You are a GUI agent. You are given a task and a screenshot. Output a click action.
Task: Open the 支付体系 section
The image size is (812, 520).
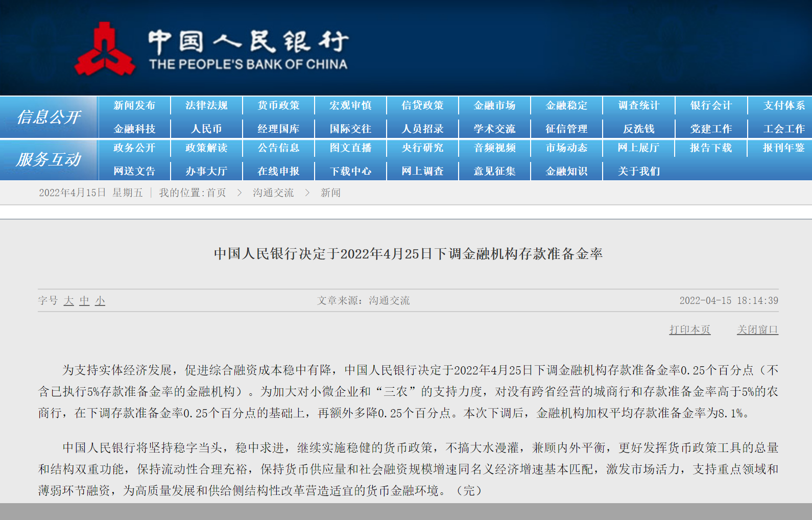pyautogui.click(x=784, y=105)
